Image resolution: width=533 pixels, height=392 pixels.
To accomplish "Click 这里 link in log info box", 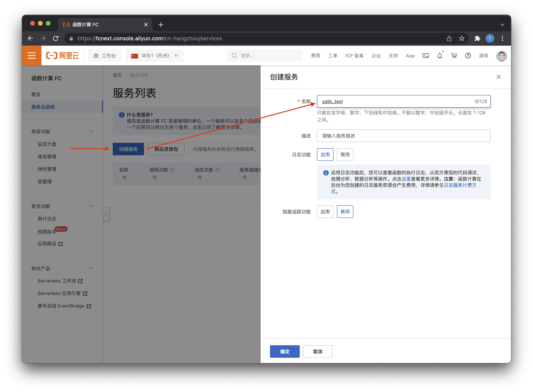I will (x=406, y=179).
